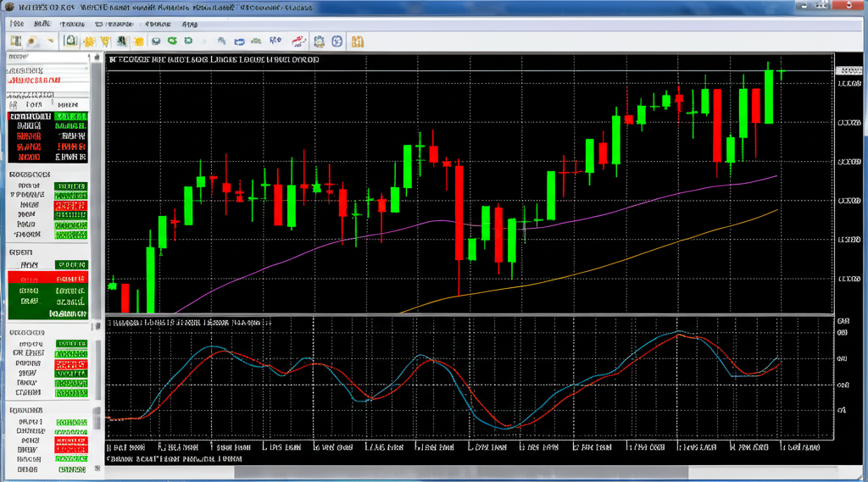Click the grey-blue figure toolbar icon
Image resolution: width=868 pixels, height=482 pixels.
tap(221, 41)
